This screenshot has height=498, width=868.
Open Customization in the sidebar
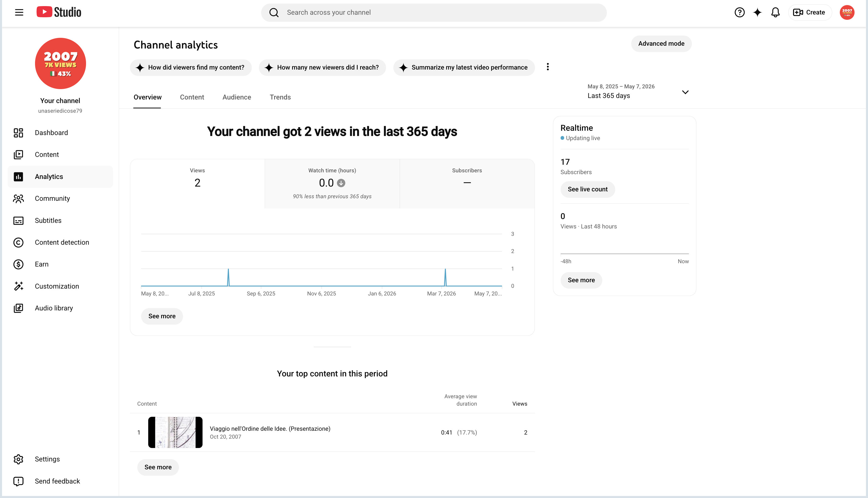coord(60,286)
